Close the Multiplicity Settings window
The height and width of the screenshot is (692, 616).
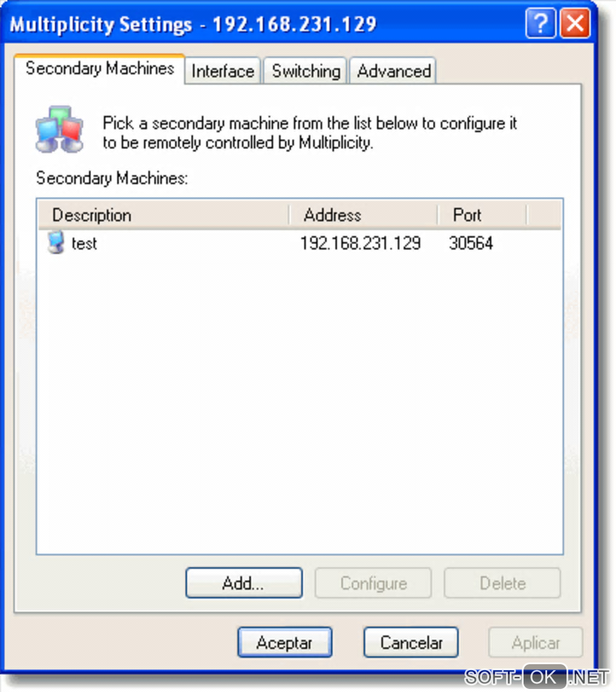pyautogui.click(x=575, y=23)
